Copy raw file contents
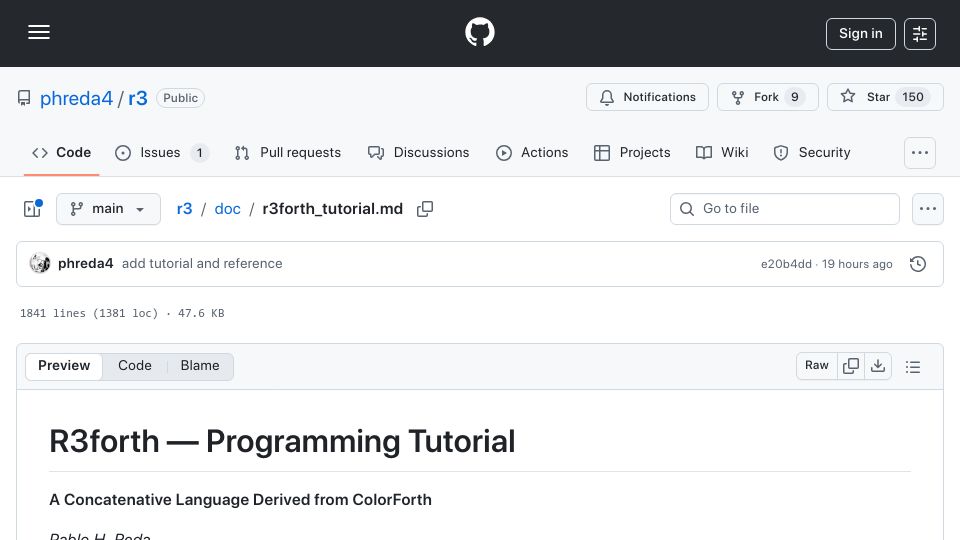 pos(851,366)
